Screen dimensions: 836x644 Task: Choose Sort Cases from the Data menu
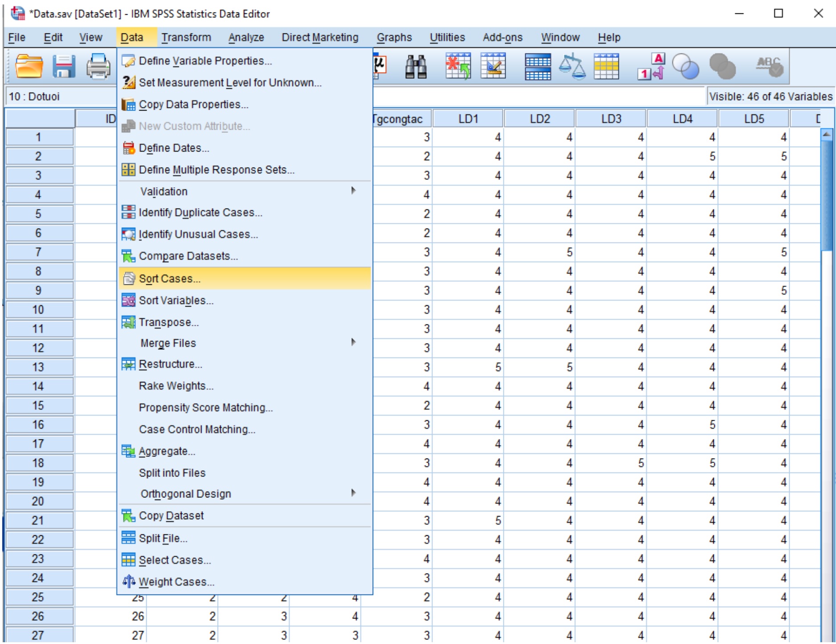[169, 279]
